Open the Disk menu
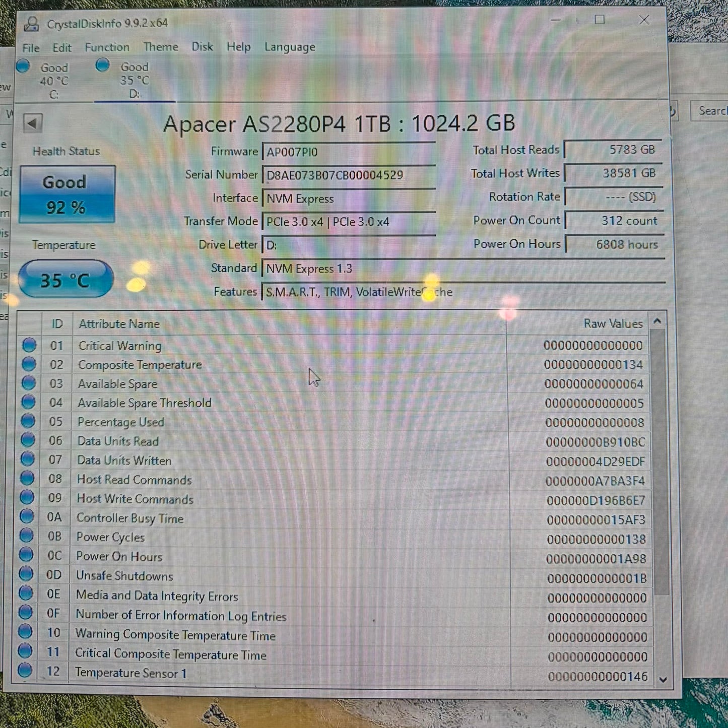 pos(202,47)
